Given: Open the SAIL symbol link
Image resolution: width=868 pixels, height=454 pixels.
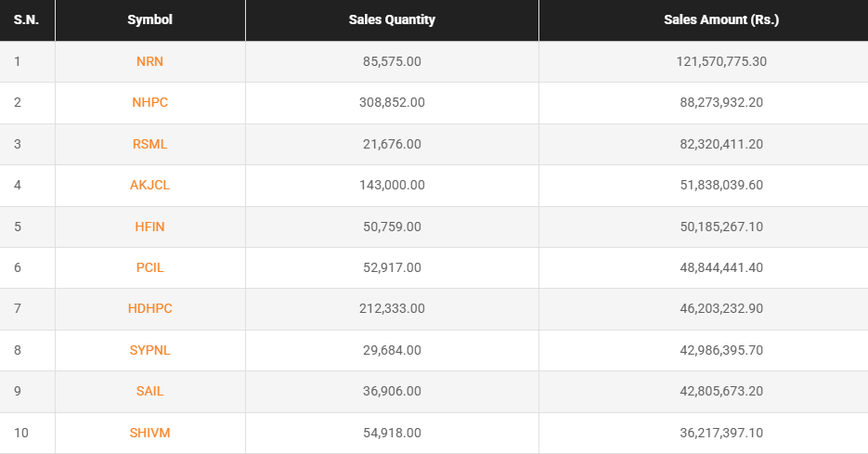Looking at the screenshot, I should point(149,391).
